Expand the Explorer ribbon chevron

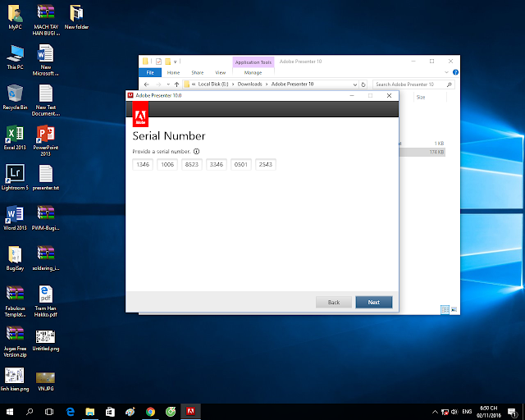tap(446, 72)
